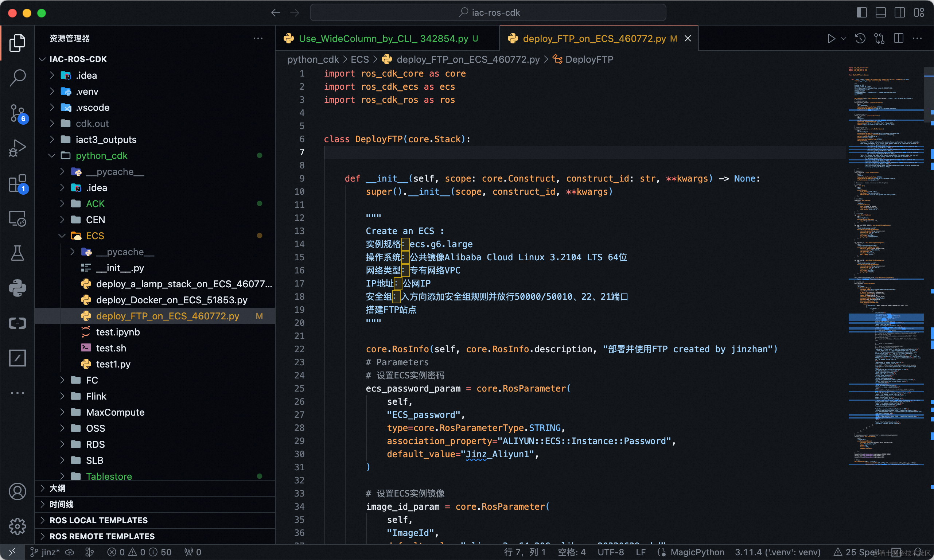Expand ROS LOCAL TEMPLATES section

pos(155,520)
